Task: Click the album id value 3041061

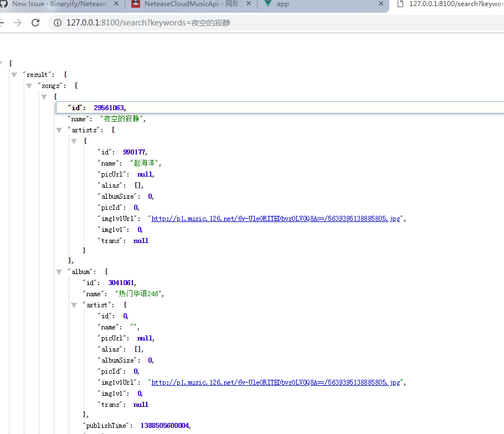Action: tap(121, 283)
